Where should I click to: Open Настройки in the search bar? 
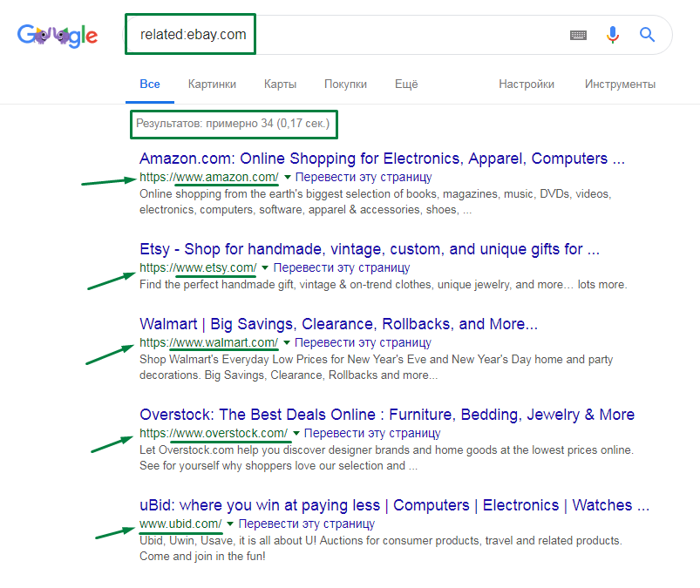[x=527, y=84]
